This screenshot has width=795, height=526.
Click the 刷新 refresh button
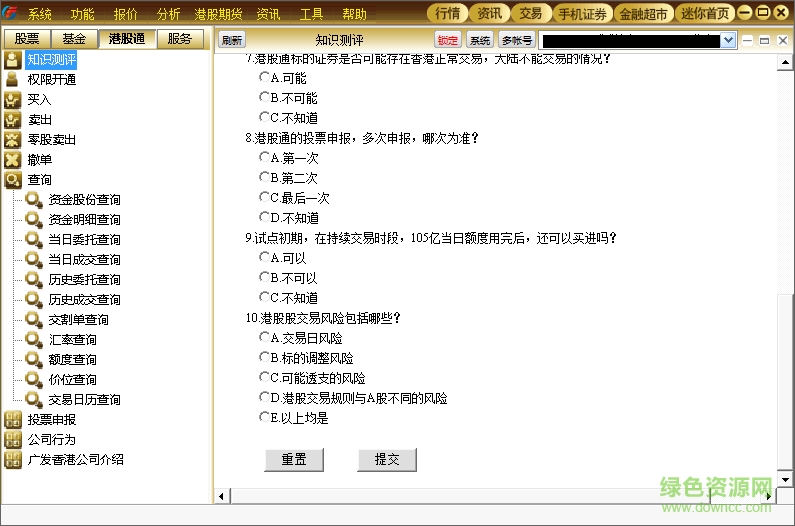pos(232,40)
